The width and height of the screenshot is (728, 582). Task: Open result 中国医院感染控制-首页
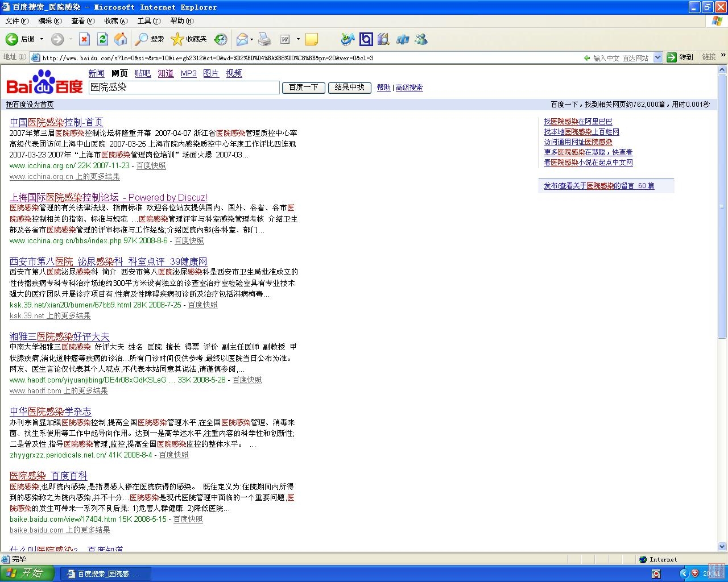56,122
